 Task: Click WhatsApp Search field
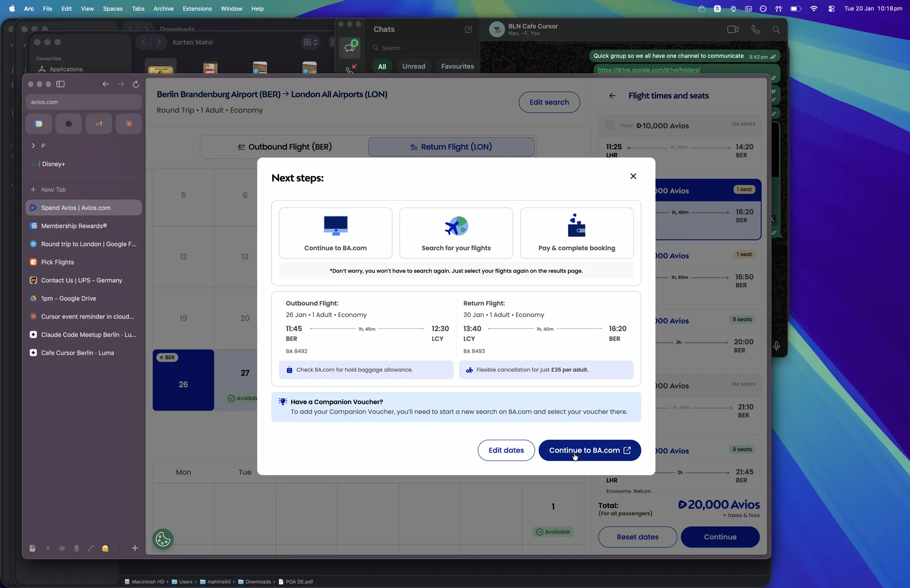coord(422,48)
